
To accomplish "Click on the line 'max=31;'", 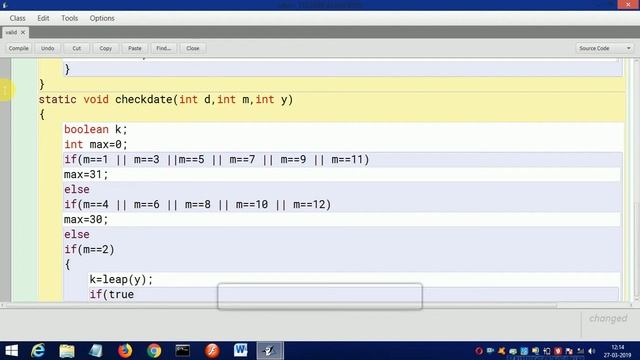I will (x=86, y=174).
